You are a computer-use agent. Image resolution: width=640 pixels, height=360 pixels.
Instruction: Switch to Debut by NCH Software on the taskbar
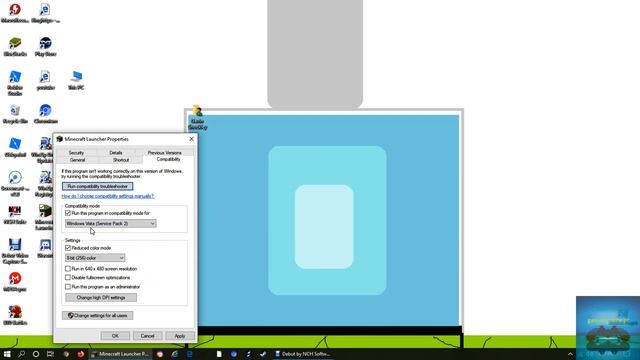302,354
